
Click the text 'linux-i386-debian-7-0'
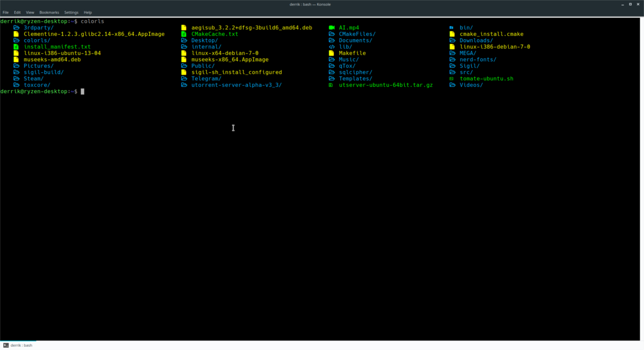click(x=495, y=47)
